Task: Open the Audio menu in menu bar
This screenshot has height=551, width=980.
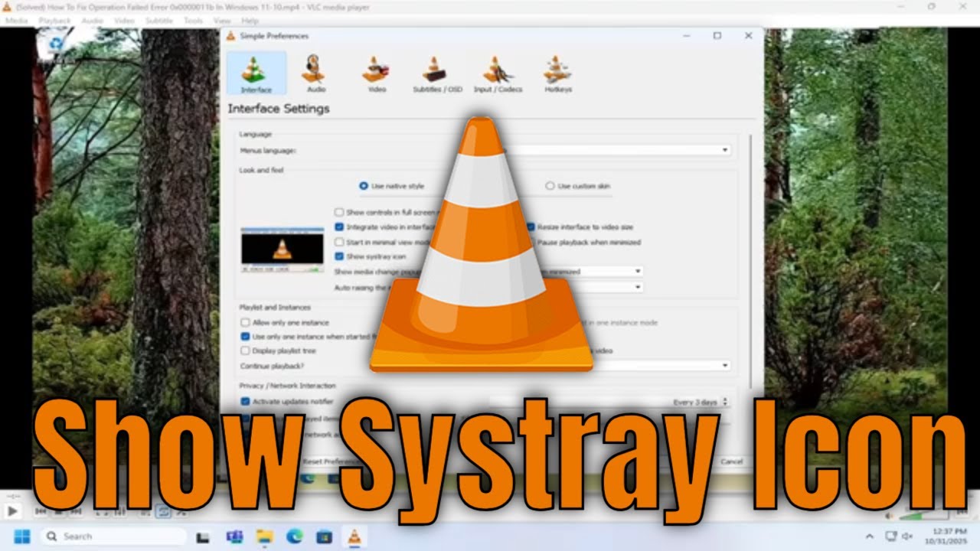Action: (92, 21)
